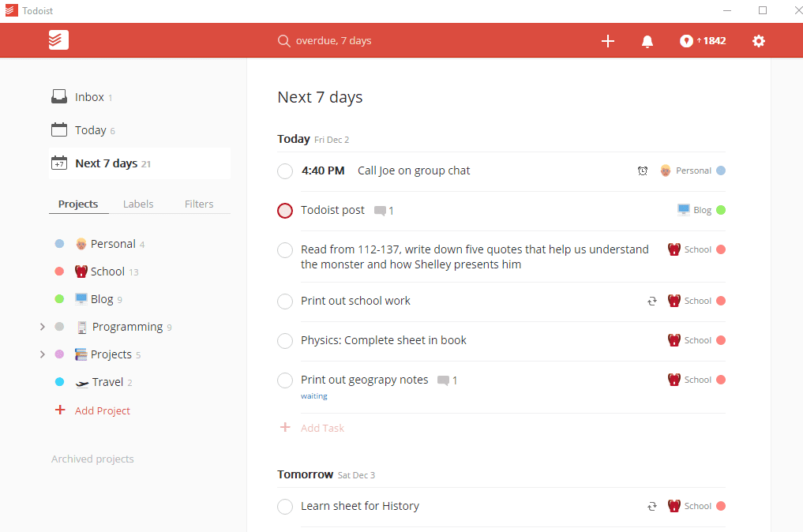Switch to the Labels tab

(x=138, y=204)
